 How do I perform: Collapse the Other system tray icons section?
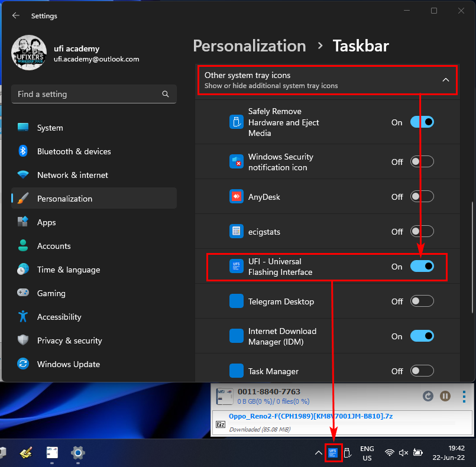446,80
